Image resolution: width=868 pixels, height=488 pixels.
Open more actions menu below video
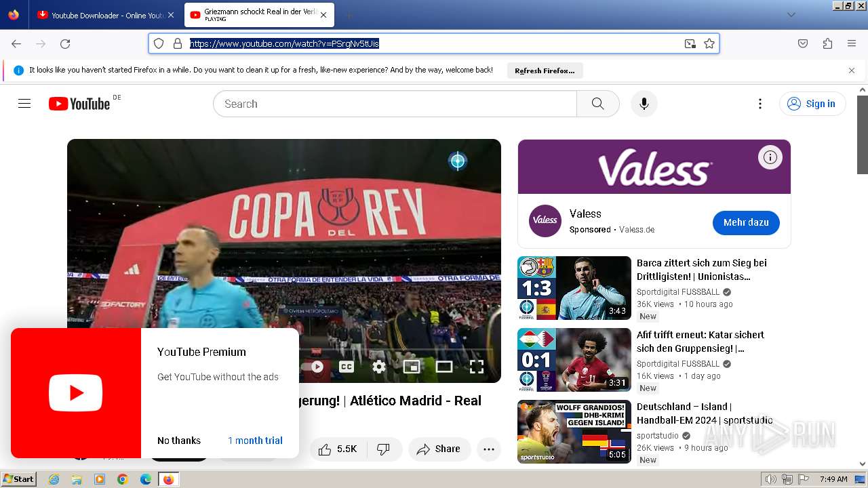(489, 449)
